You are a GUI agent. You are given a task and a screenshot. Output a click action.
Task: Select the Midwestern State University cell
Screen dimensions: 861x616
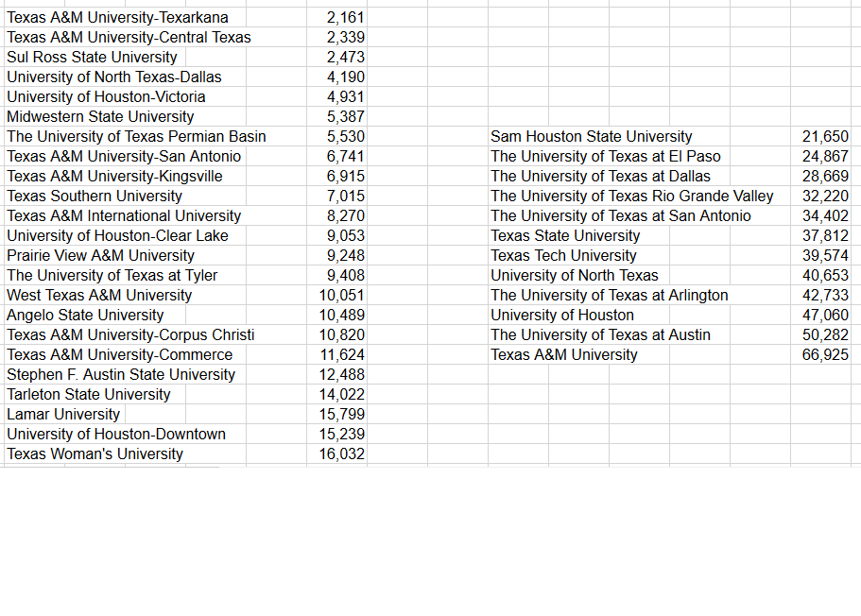tap(100, 117)
